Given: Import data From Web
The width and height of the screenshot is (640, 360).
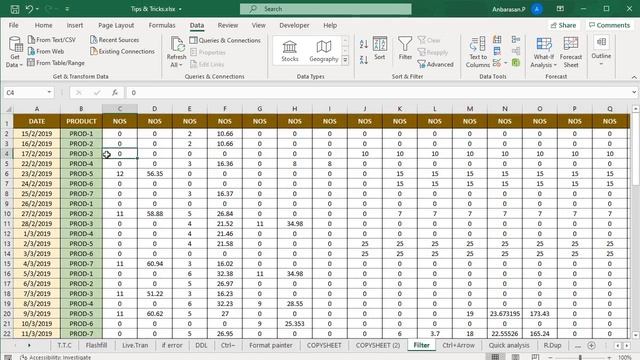Looking at the screenshot, I should (46, 51).
